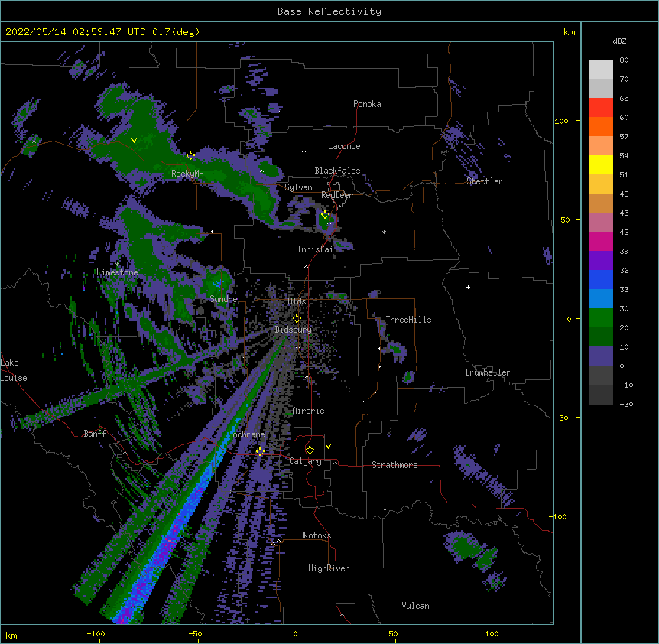Click the Airdrie label
The width and height of the screenshot is (659, 644).
coord(308,411)
